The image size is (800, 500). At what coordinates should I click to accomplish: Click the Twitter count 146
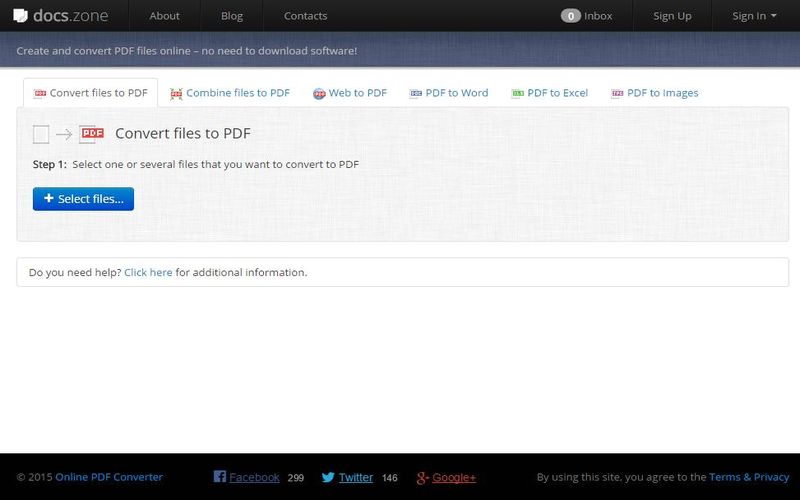click(389, 478)
